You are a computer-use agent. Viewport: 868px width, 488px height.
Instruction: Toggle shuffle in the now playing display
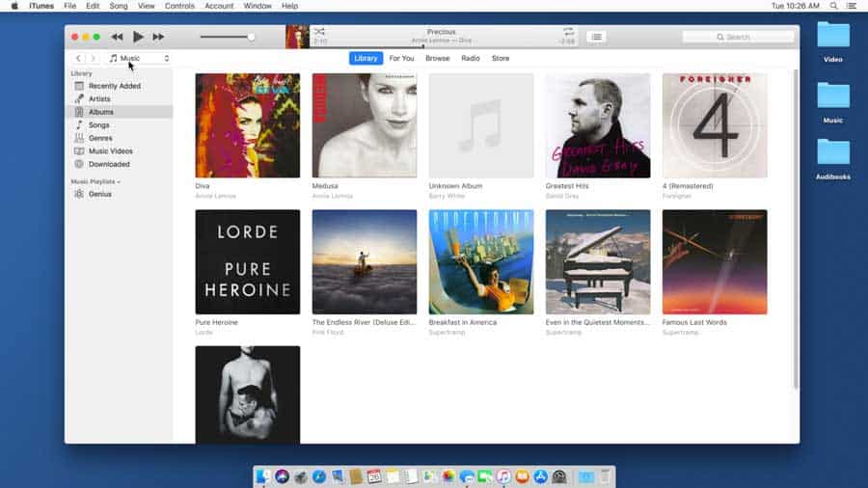click(320, 32)
